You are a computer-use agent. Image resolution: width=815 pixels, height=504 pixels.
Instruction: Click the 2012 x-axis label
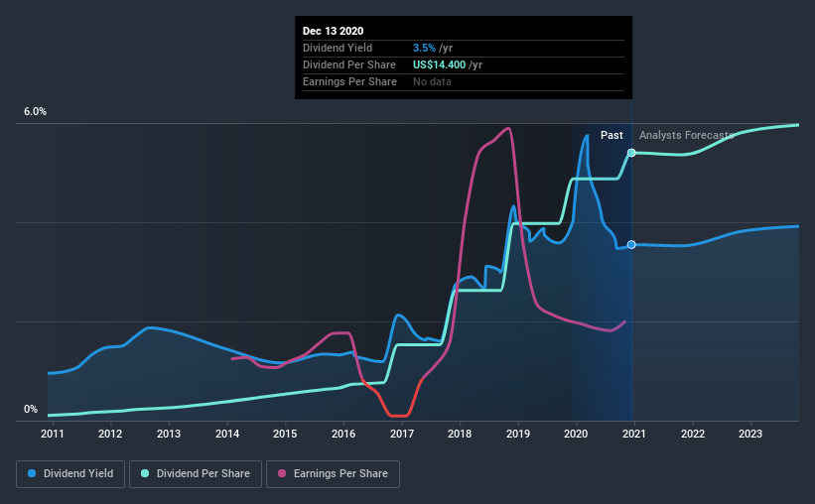coord(110,434)
